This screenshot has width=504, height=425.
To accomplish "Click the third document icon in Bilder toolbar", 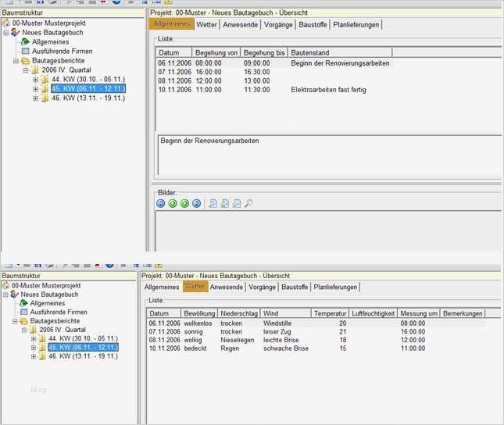I will tap(237, 203).
